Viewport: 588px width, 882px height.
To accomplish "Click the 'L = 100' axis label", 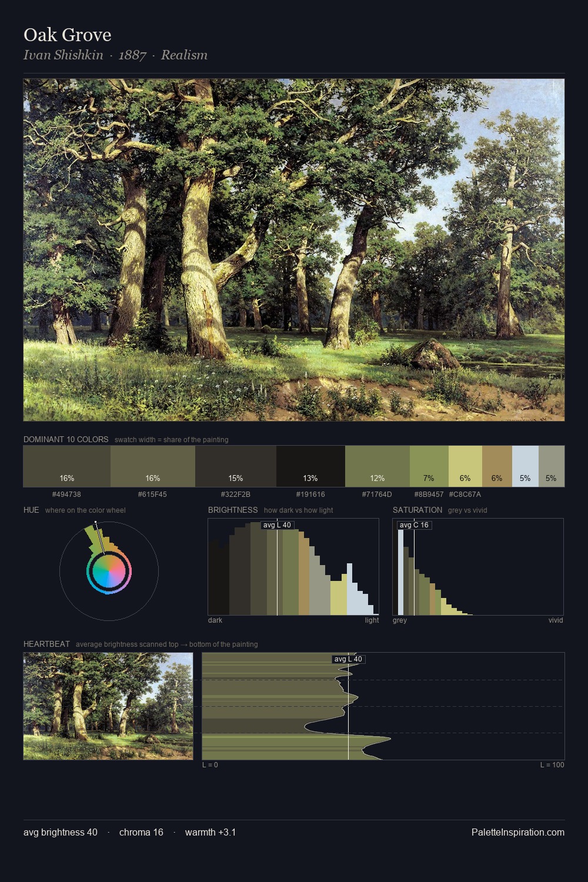I will pyautogui.click(x=552, y=765).
